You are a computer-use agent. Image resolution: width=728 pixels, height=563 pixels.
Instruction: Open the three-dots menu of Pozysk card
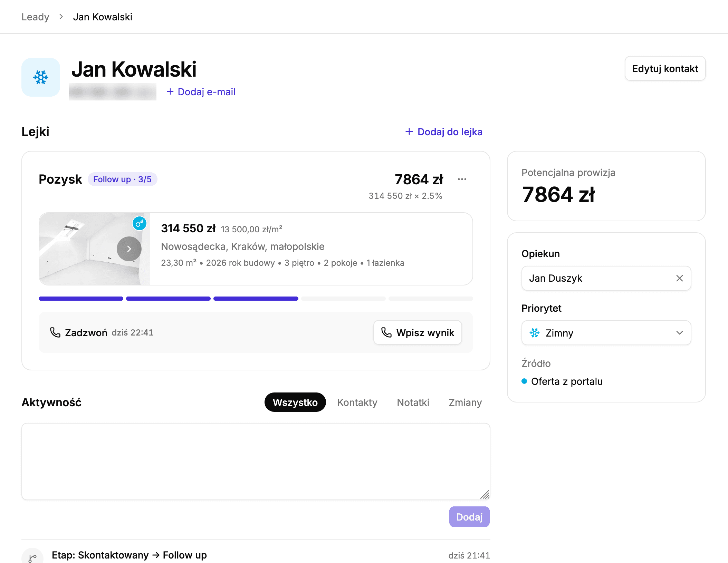(462, 179)
